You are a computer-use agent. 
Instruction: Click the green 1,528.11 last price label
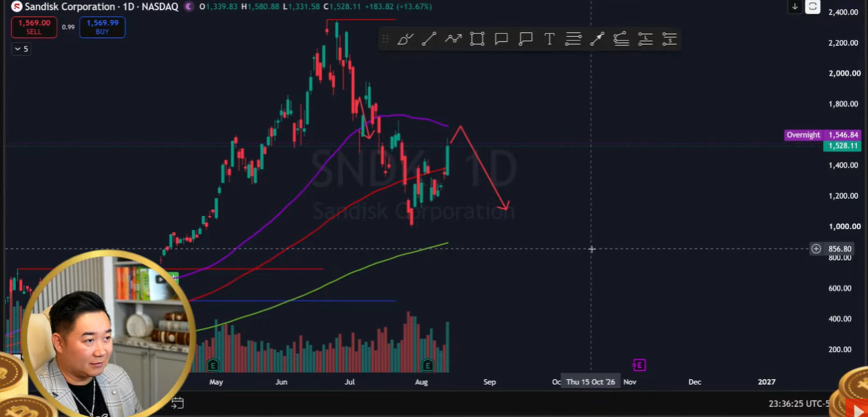pyautogui.click(x=843, y=146)
